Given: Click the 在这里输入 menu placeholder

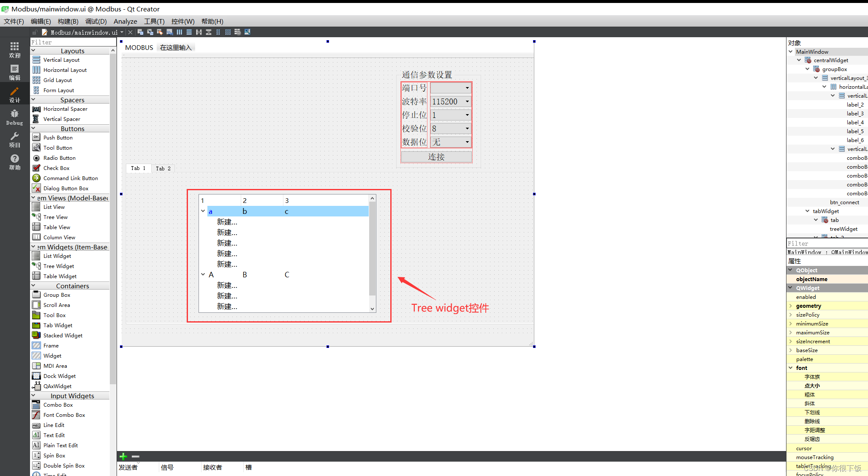Looking at the screenshot, I should (176, 47).
